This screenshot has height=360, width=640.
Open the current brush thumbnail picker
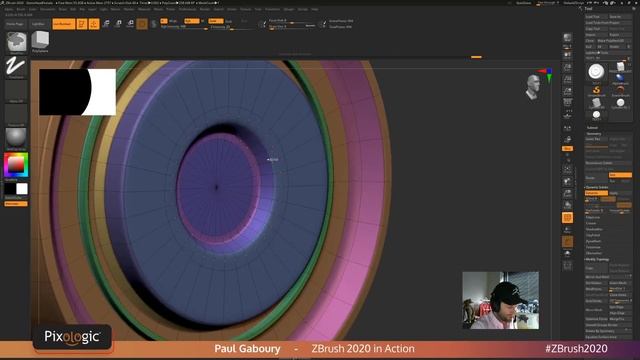(16, 42)
